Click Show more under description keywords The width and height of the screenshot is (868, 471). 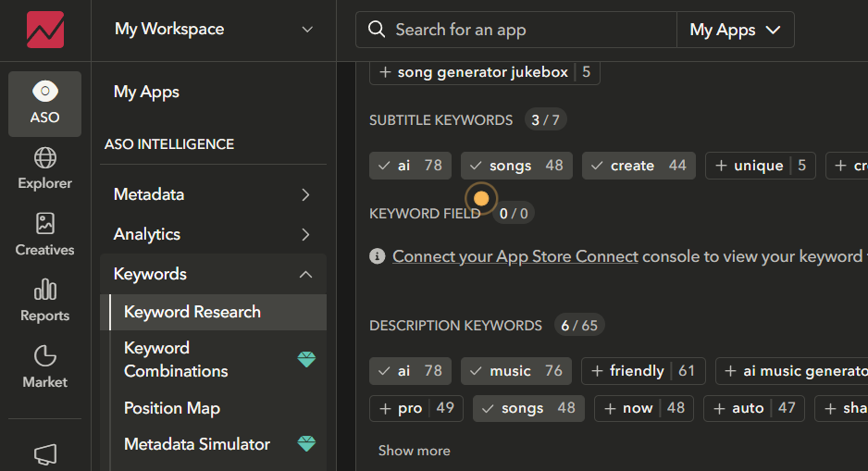tap(414, 451)
